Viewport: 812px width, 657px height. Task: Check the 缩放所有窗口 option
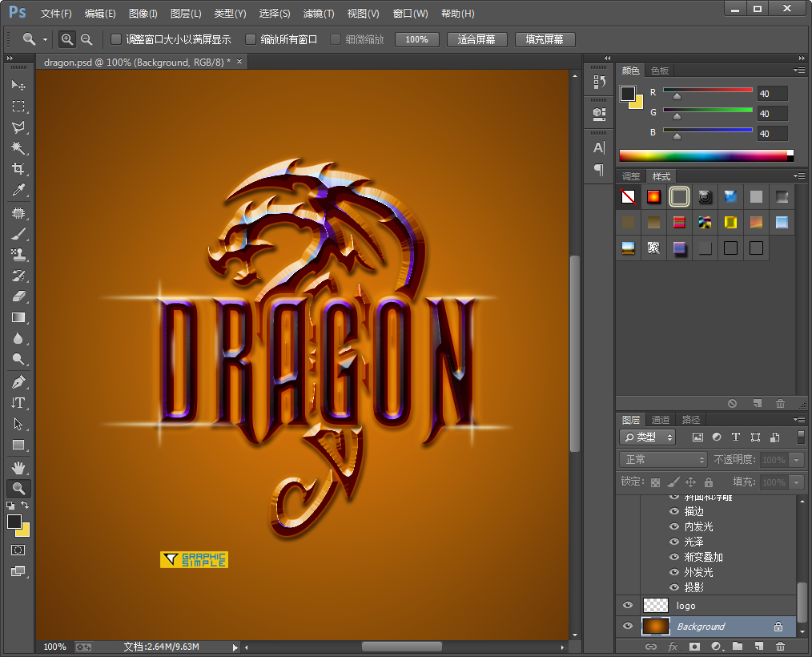point(251,39)
